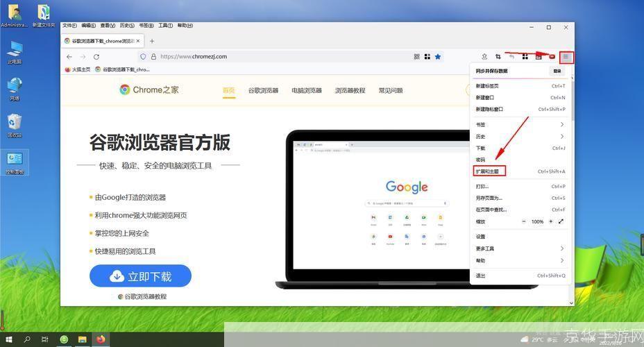
Task: Open the 常见问题 nav link
Action: click(x=391, y=90)
